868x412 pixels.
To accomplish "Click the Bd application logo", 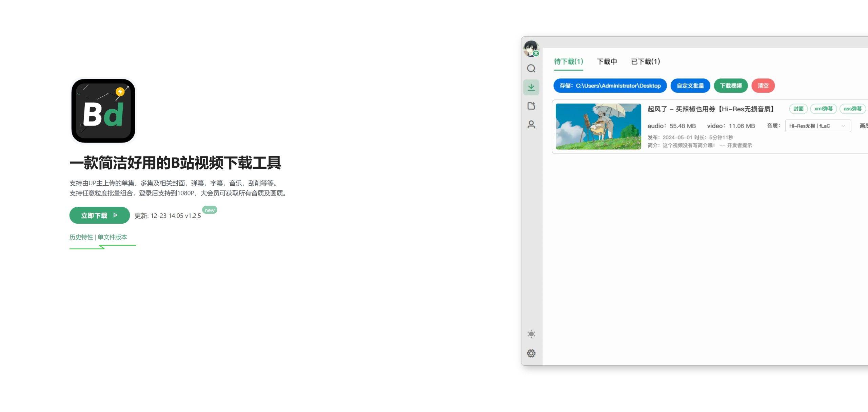I will tap(103, 111).
